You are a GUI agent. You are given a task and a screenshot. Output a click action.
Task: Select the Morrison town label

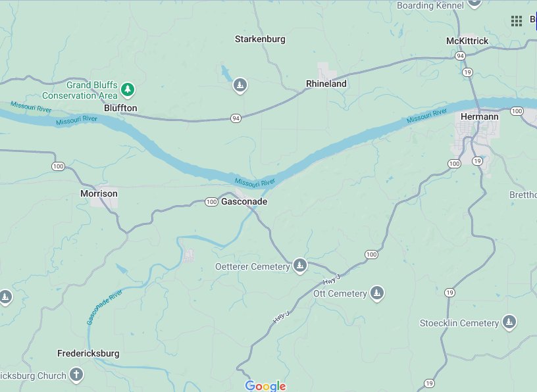tap(99, 194)
